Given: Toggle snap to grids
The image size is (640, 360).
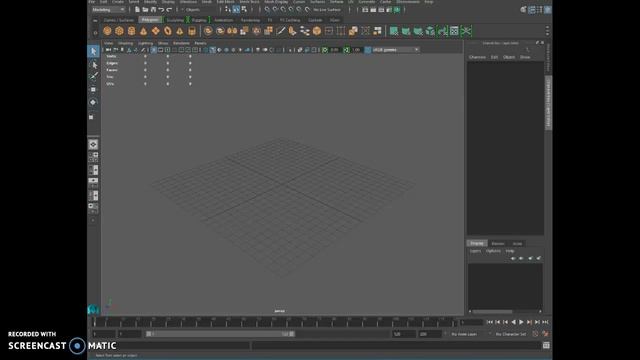Looking at the screenshot, I should coord(267,9).
